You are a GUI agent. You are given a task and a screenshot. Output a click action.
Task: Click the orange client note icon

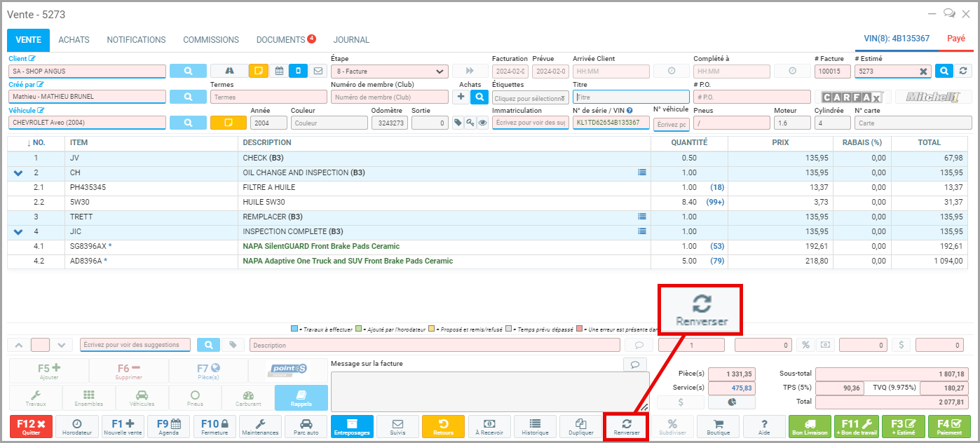click(x=259, y=71)
